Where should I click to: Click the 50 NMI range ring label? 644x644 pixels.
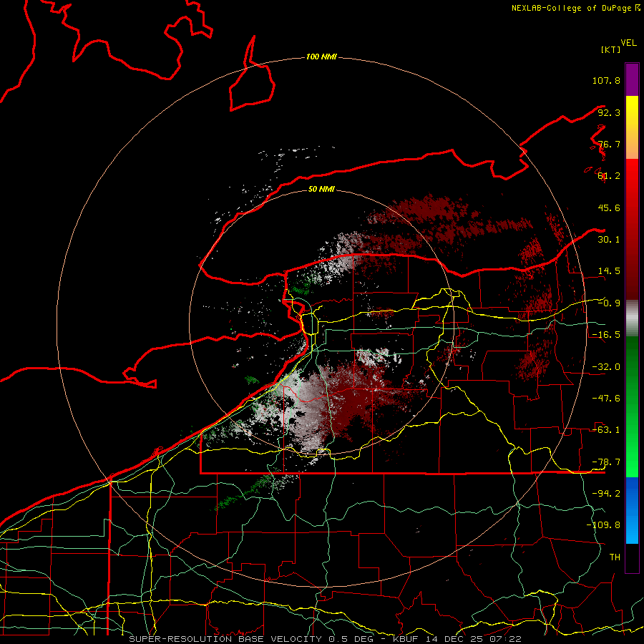tap(321, 189)
